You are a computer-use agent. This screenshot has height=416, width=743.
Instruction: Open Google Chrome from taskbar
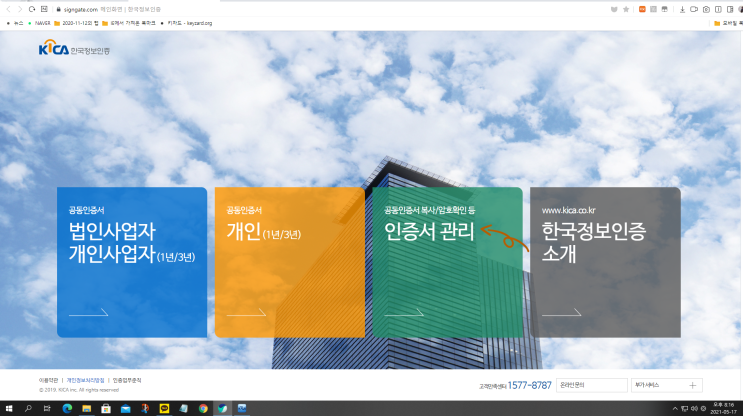coord(203,408)
